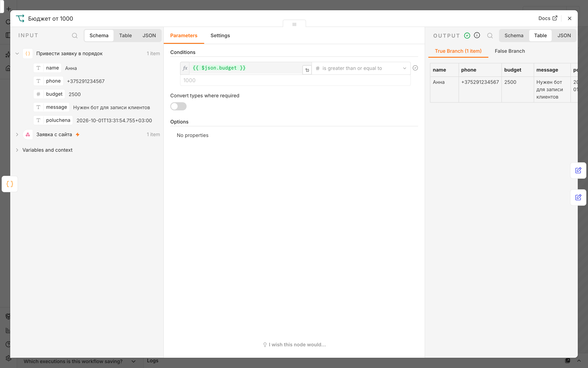Viewport: 588px width, 368px height.
Task: Expand Variables and context section
Action: (17, 150)
